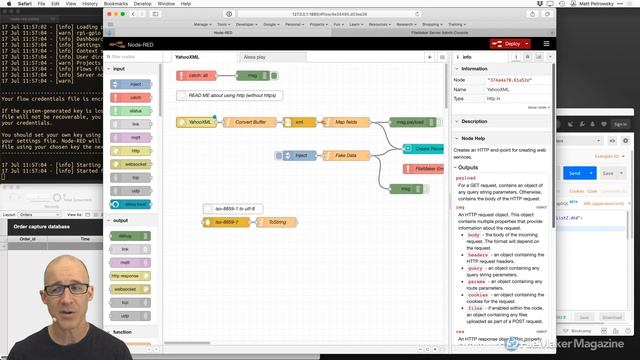Switch to FileMaker Server Admin Console tab

click(x=440, y=33)
